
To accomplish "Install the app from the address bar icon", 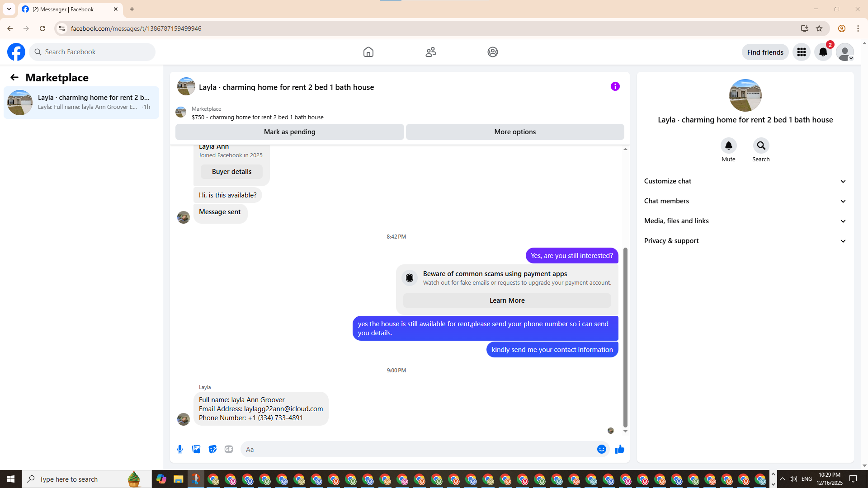I will (x=805, y=28).
